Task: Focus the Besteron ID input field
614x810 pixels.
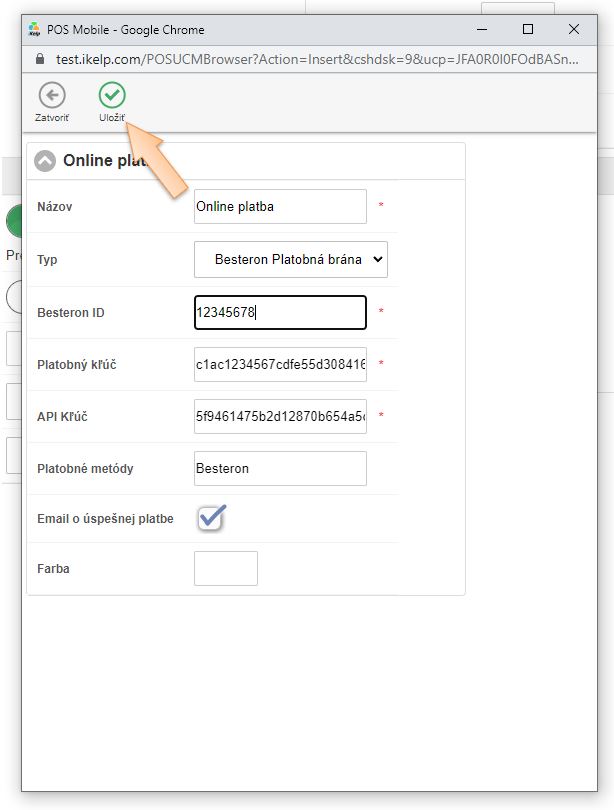Action: coord(280,312)
